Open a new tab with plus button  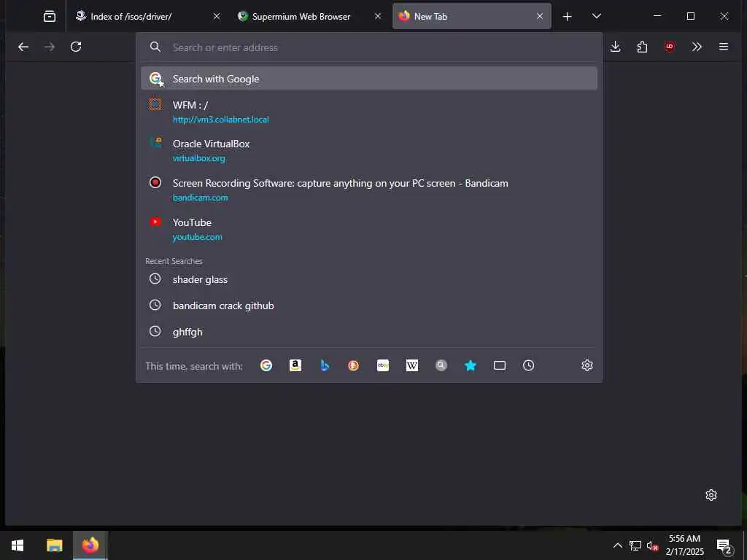[567, 17]
